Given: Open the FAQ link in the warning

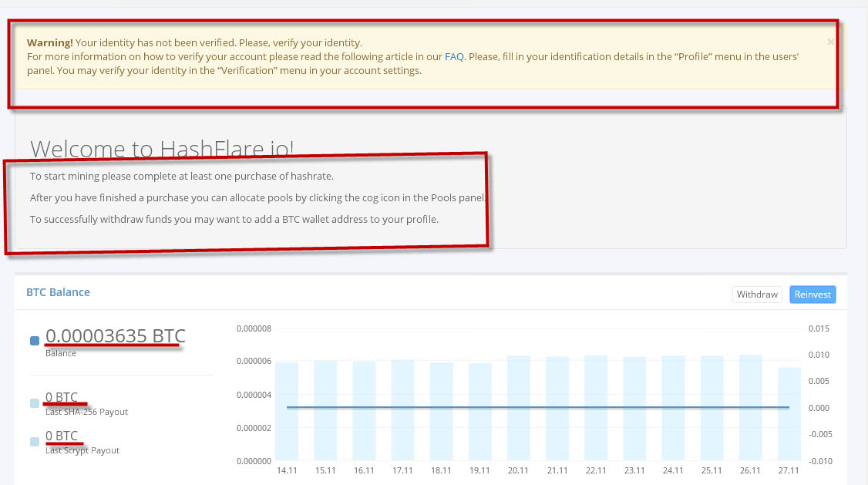Looking at the screenshot, I should pyautogui.click(x=454, y=56).
